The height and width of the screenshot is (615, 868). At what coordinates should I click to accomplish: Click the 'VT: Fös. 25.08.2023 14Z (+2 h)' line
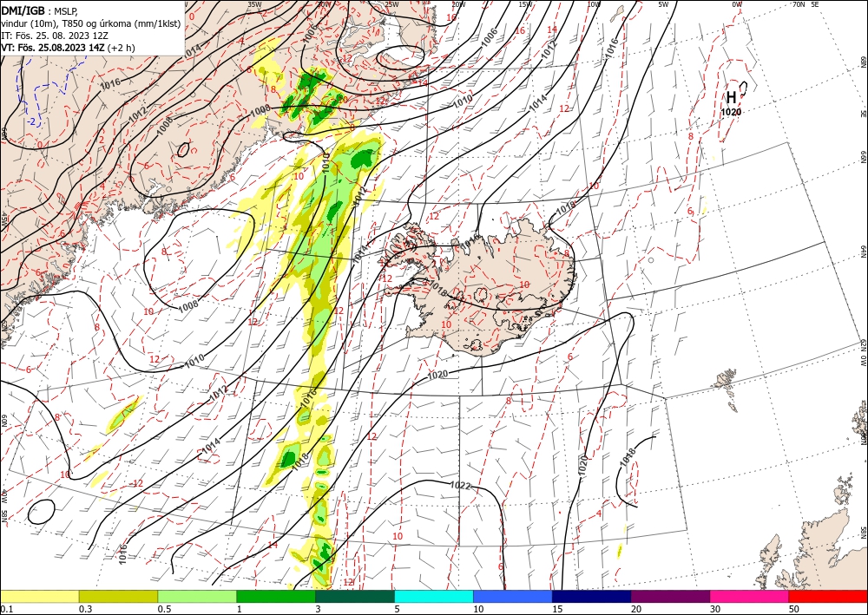click(x=68, y=48)
